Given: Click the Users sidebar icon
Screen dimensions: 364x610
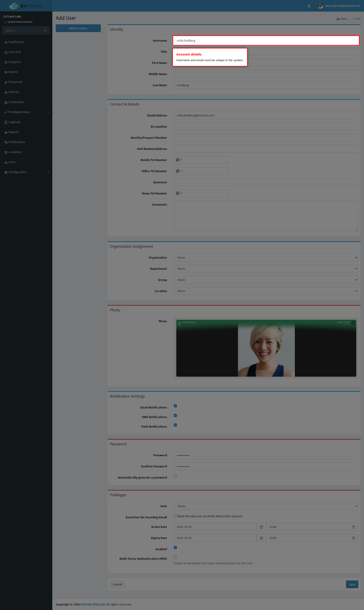Looking at the screenshot, I should (x=6, y=162).
